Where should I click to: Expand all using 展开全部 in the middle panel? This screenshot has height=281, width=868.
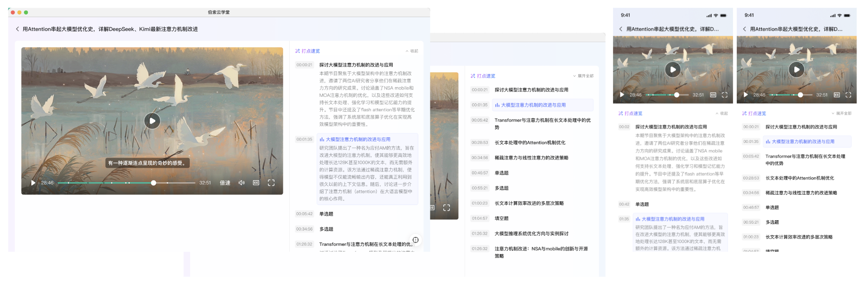[x=583, y=76]
